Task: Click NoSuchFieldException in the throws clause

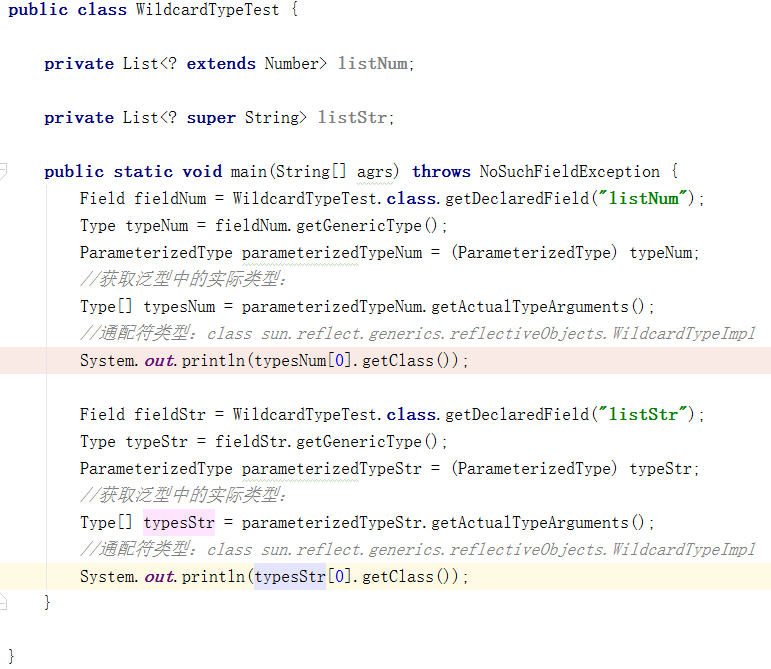Action: 570,172
